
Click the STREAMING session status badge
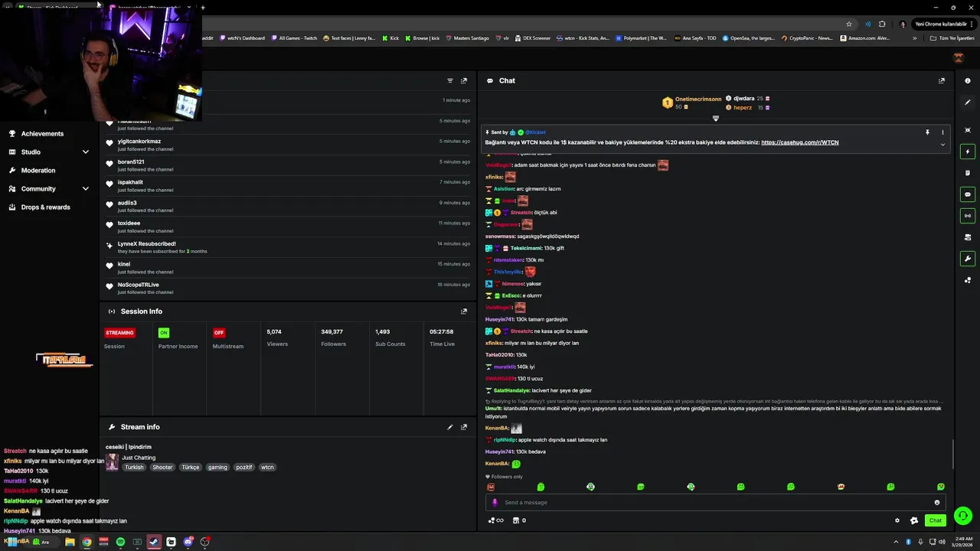[119, 333]
